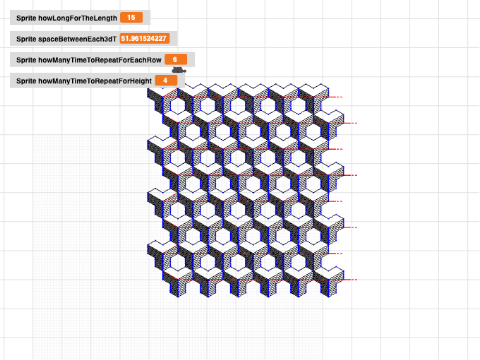This screenshot has width=480, height=360.
Task: Click the small sprite below the value 6 readout
Action: (x=179, y=70)
